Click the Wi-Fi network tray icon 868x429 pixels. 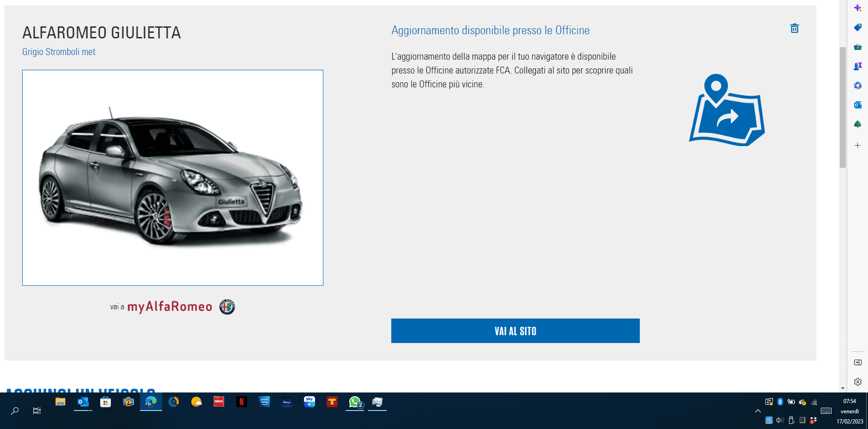pos(814,402)
